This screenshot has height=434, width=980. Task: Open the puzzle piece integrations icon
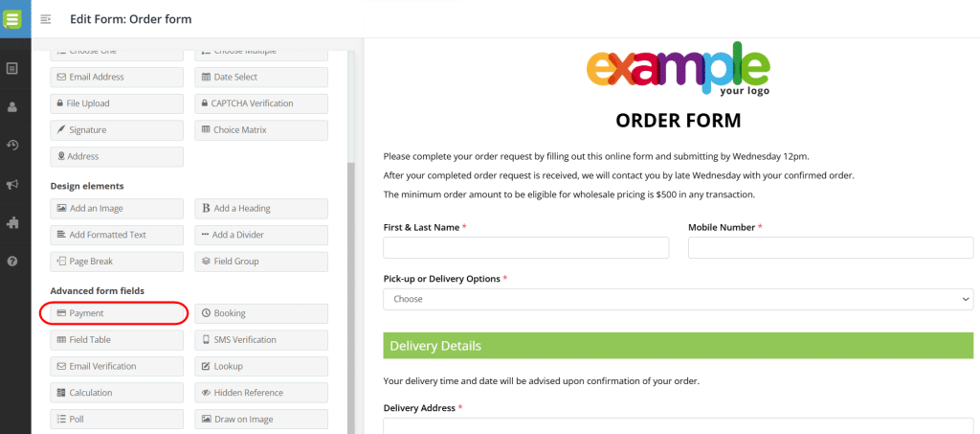tap(12, 223)
